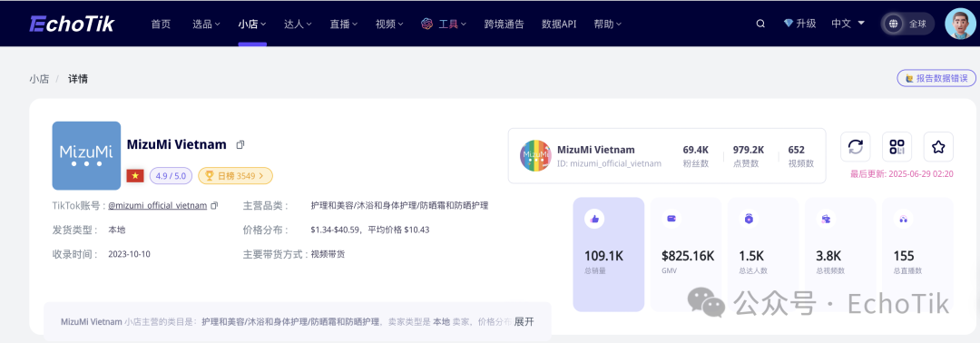Click the Vietnam flag icon
This screenshot has height=343, width=980.
tap(135, 175)
